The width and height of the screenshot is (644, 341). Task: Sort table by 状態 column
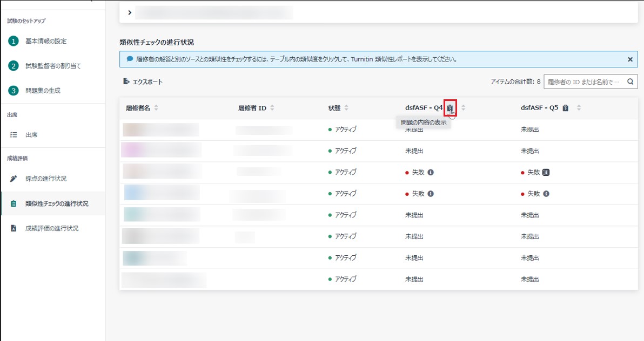coord(346,108)
